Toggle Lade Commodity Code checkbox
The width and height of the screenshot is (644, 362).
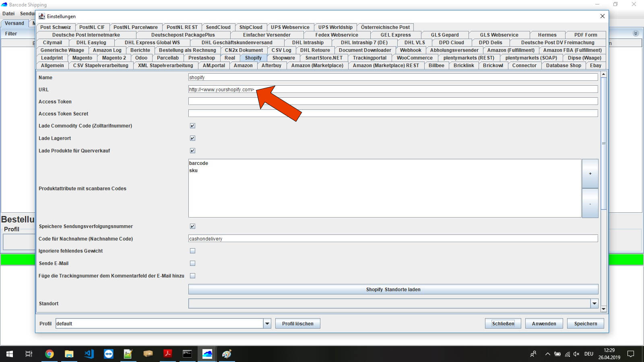192,126
